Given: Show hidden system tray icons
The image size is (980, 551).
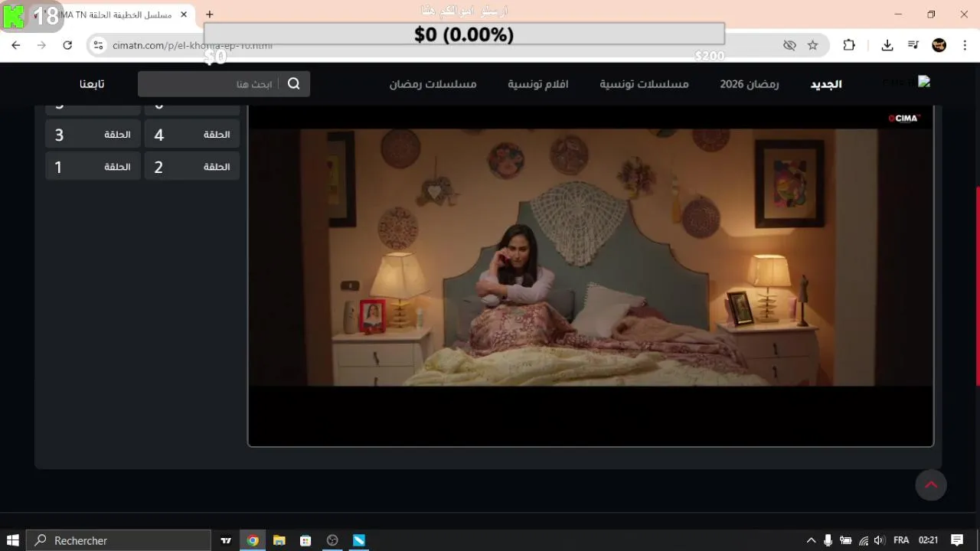Looking at the screenshot, I should pos(811,540).
